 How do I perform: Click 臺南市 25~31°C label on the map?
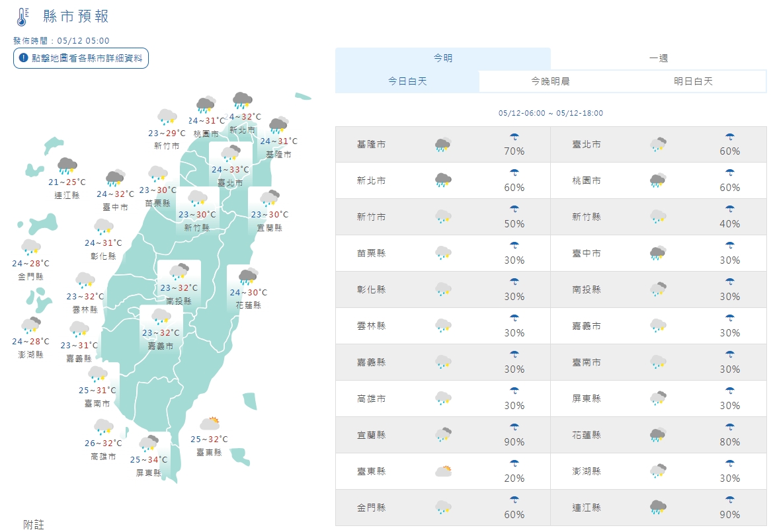click(97, 397)
